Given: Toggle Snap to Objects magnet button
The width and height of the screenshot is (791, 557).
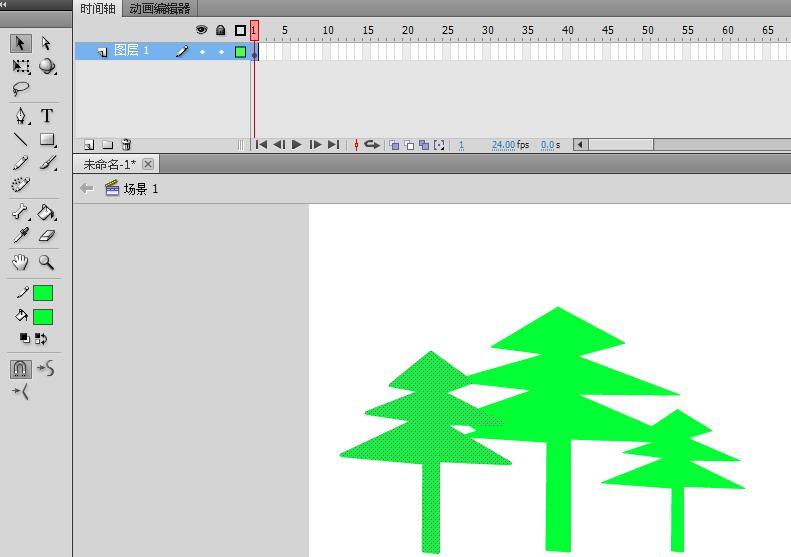Looking at the screenshot, I should click(x=21, y=369).
